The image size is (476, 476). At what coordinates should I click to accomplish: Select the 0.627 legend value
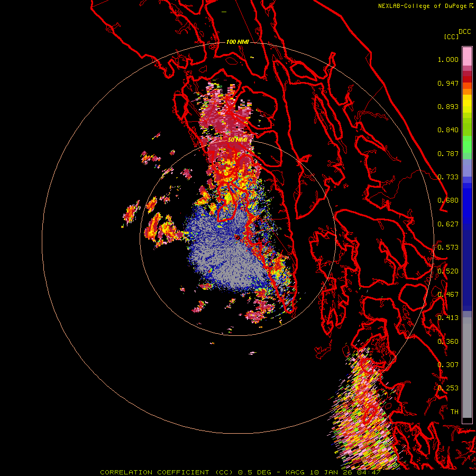[x=448, y=224]
